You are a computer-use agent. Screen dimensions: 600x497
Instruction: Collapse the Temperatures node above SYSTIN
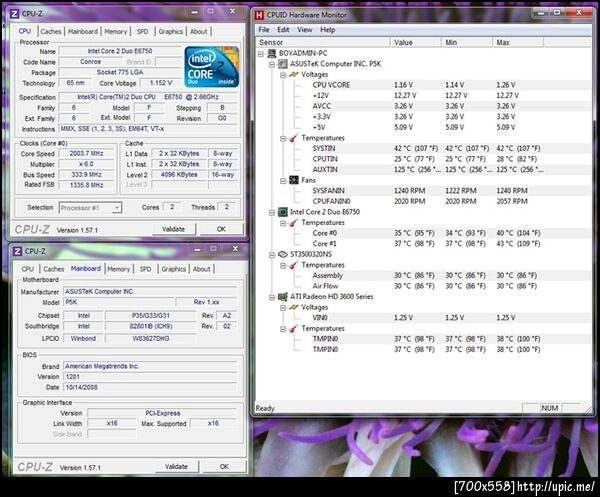point(283,139)
